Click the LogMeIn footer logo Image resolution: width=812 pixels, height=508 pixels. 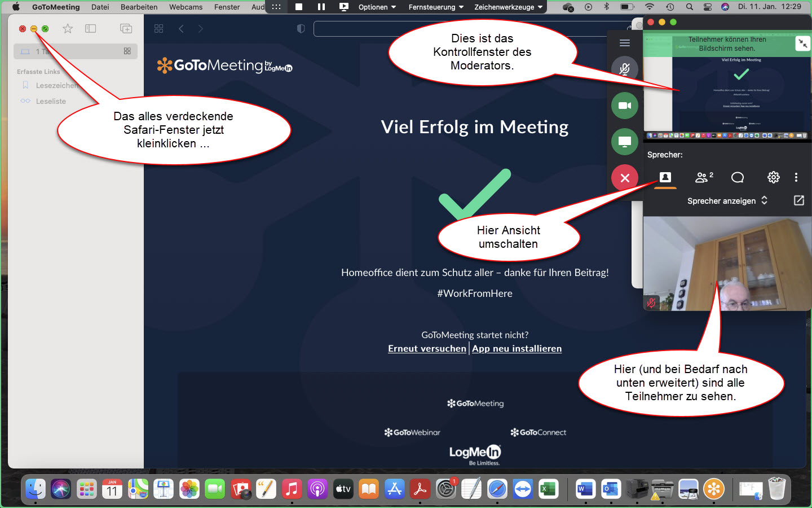[475, 454]
